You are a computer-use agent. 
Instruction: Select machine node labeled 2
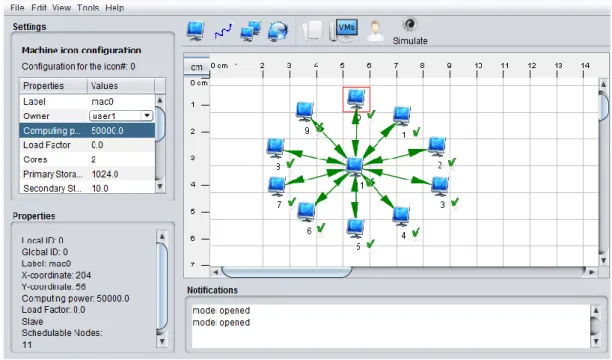click(437, 147)
